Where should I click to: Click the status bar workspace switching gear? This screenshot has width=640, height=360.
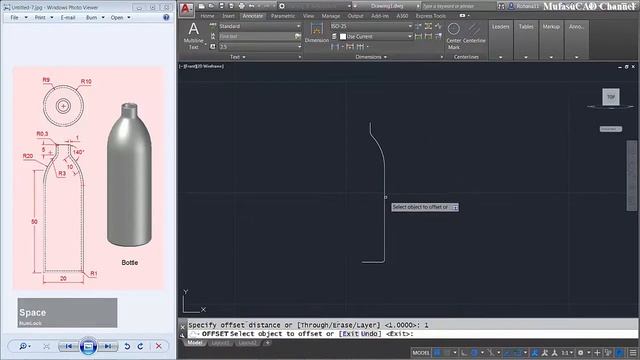click(580, 352)
